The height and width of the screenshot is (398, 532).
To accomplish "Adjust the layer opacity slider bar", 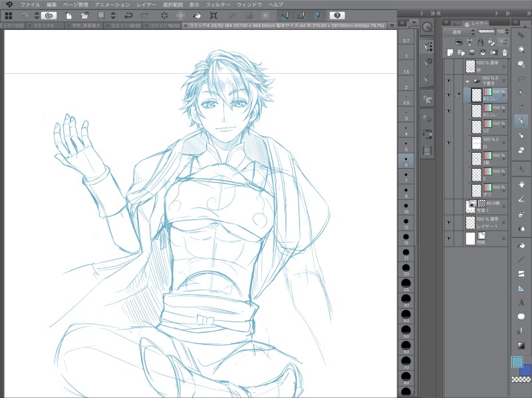I will (x=486, y=31).
